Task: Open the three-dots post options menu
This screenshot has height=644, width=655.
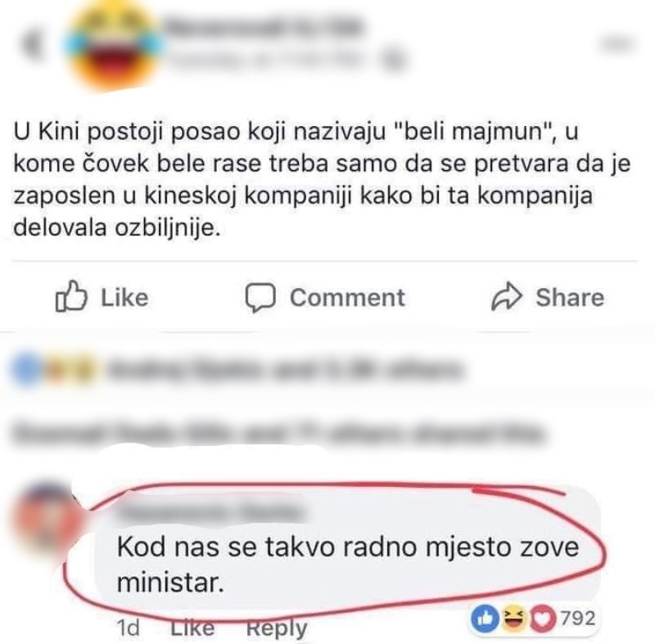Action: [618, 44]
